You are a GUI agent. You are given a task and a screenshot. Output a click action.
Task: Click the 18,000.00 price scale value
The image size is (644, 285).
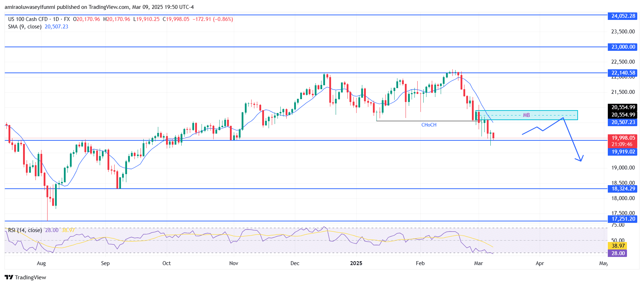click(x=623, y=198)
